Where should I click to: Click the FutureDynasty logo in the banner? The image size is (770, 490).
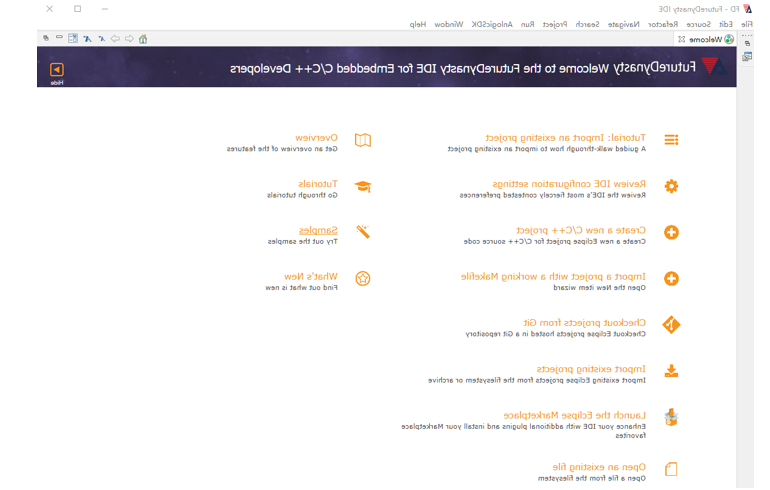coord(714,66)
